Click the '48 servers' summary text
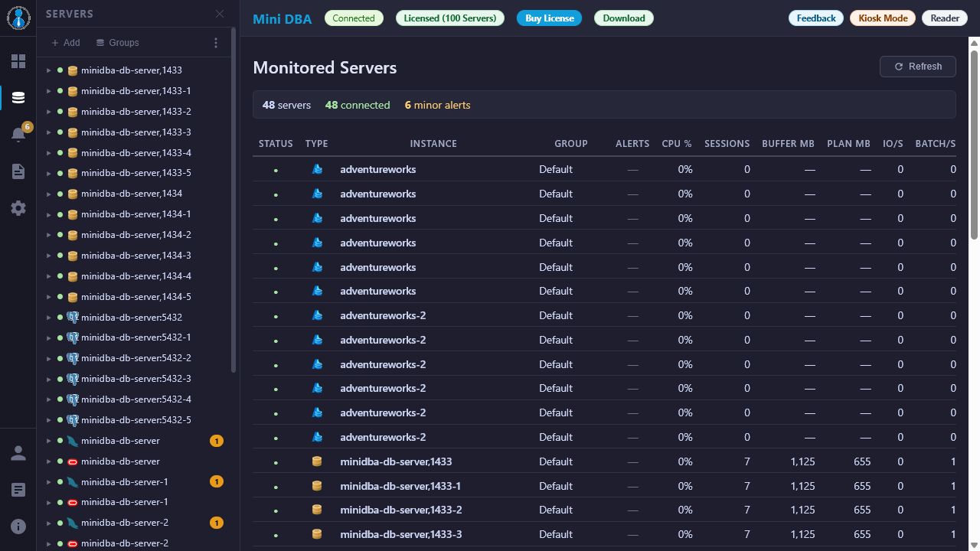Screen dimensions: 980x551 coord(286,105)
